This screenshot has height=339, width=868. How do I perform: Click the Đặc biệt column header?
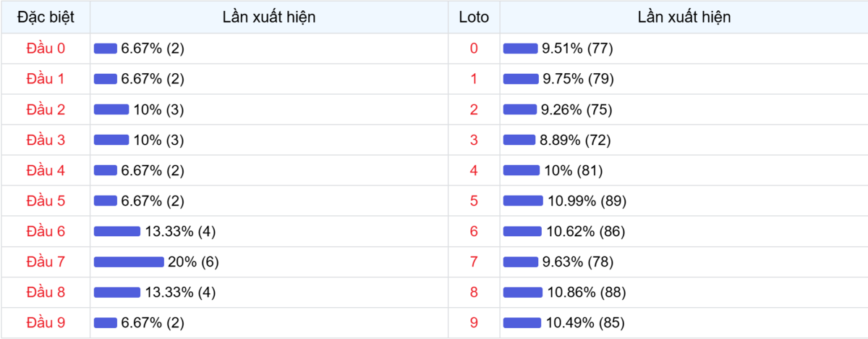click(x=45, y=17)
